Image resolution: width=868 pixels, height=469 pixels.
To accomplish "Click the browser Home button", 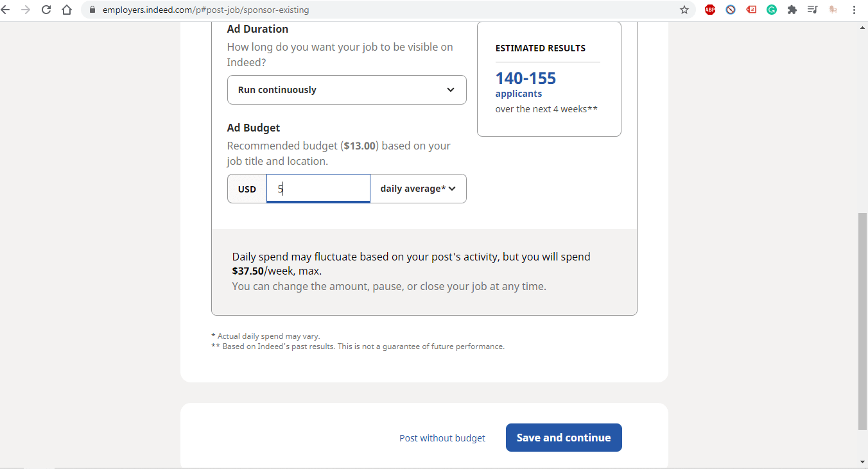I will tap(67, 10).
